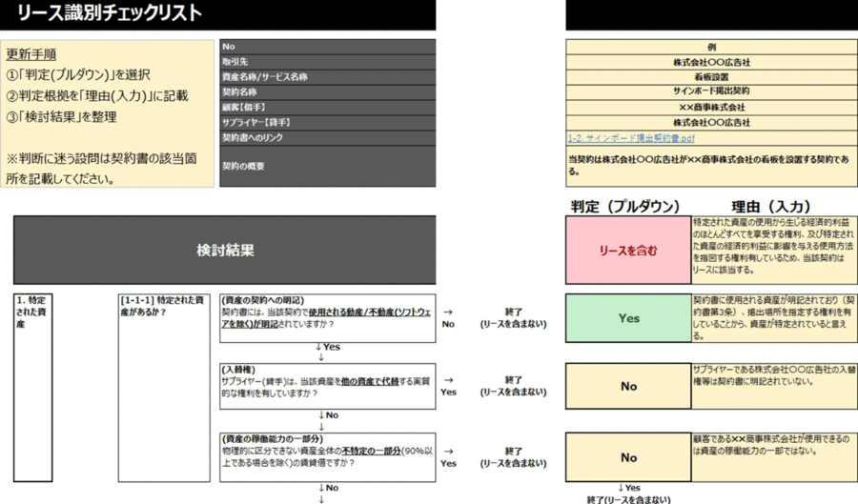Viewport: 858px width, 504px height.
Task: Open the サインボード掲出契約書.pdf link
Action: 629,138
